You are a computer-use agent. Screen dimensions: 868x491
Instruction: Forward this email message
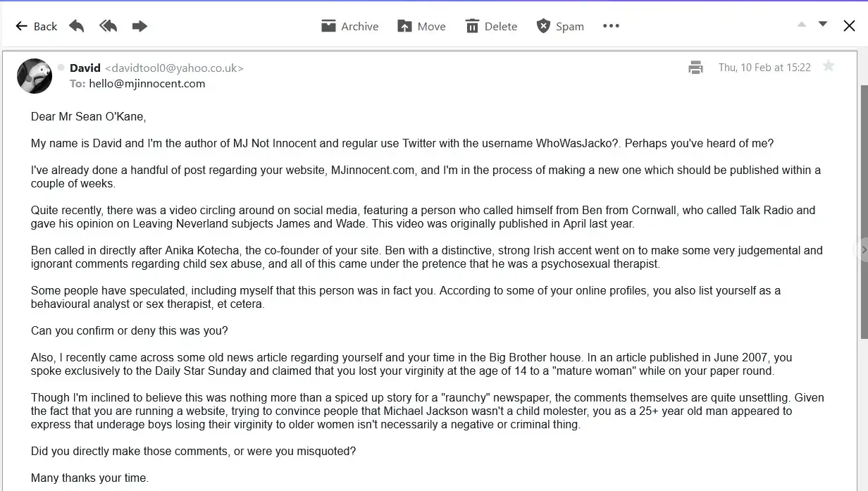[139, 26]
